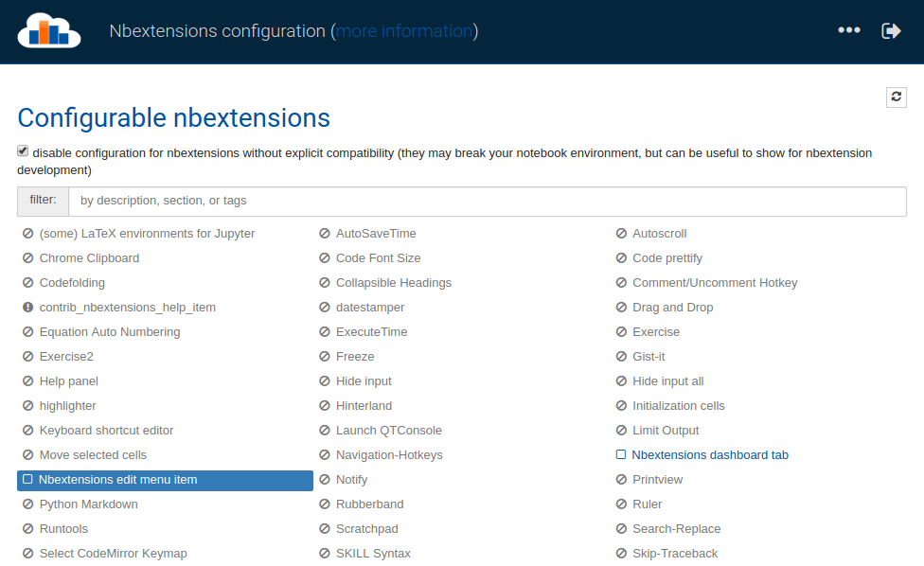Click the Configurable nbextensions heading link

point(173,117)
